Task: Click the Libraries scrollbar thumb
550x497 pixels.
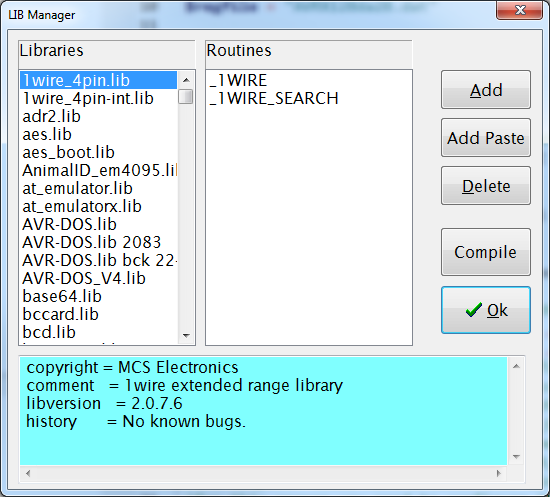Action: [x=186, y=96]
